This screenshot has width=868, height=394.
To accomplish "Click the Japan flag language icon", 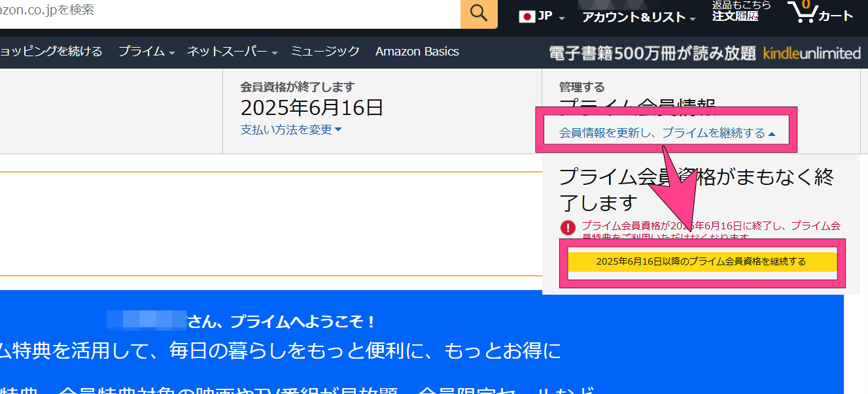I will tap(527, 17).
